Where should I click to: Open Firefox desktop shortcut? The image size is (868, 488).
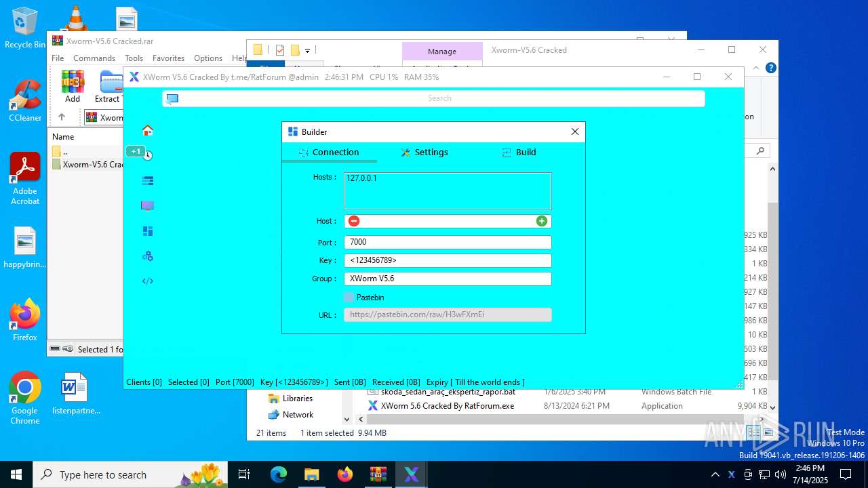[25, 320]
